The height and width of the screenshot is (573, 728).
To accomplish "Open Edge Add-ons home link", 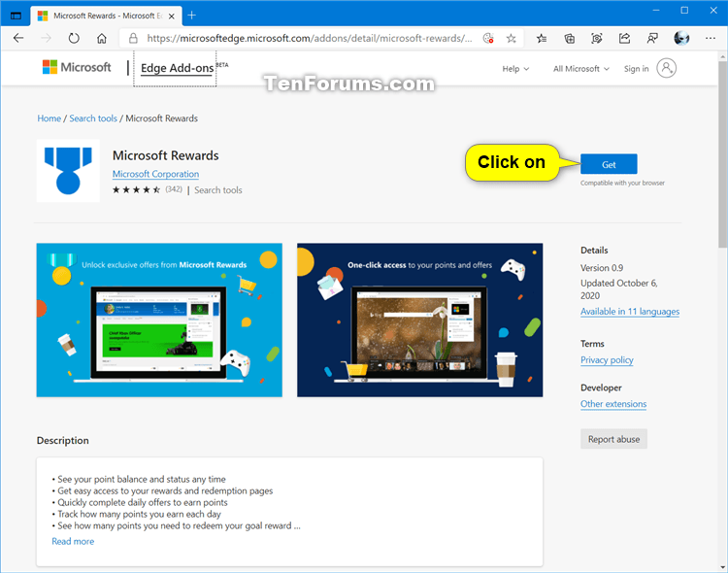I will 177,68.
